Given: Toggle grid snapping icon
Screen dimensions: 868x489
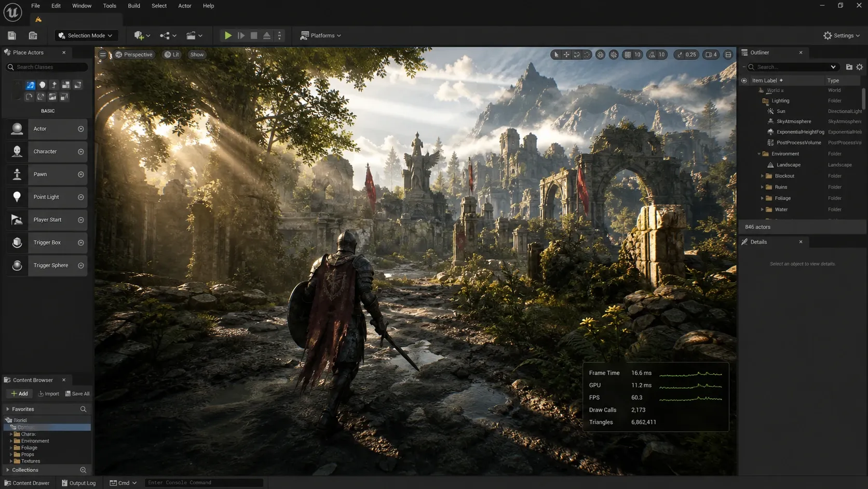Looking at the screenshot, I should (628, 55).
